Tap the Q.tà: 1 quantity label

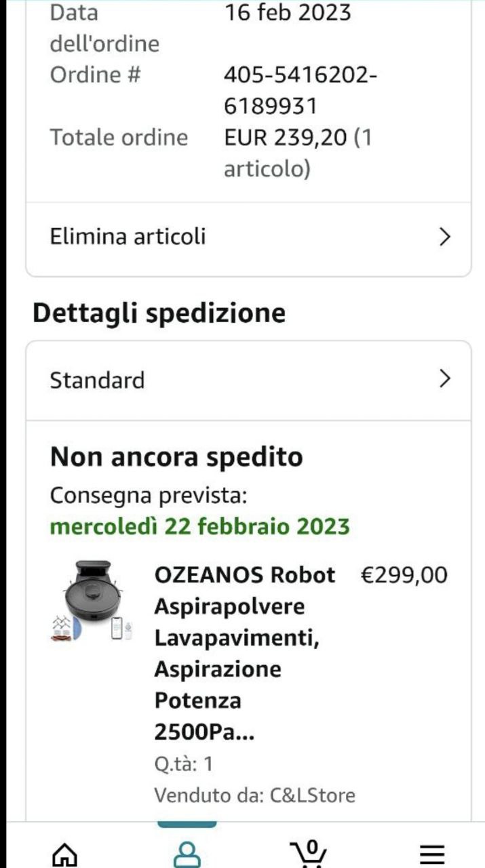(x=183, y=764)
